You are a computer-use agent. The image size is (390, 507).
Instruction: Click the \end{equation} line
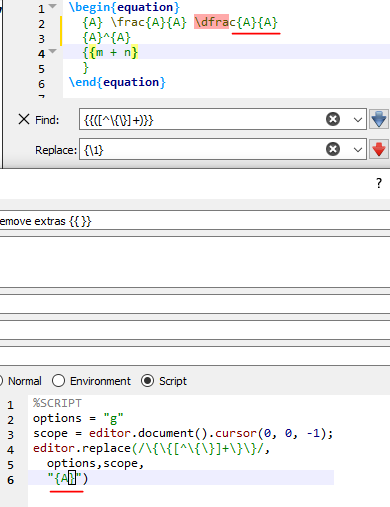tap(117, 82)
